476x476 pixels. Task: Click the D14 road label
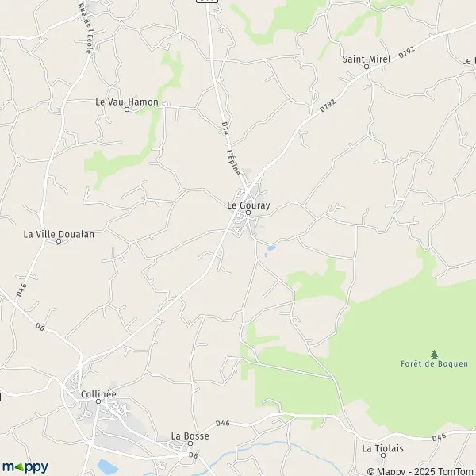pyautogui.click(x=225, y=128)
